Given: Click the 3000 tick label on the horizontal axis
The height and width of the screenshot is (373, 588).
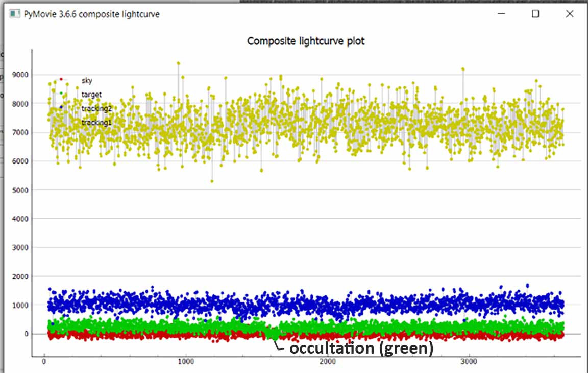Looking at the screenshot, I should 469,361.
